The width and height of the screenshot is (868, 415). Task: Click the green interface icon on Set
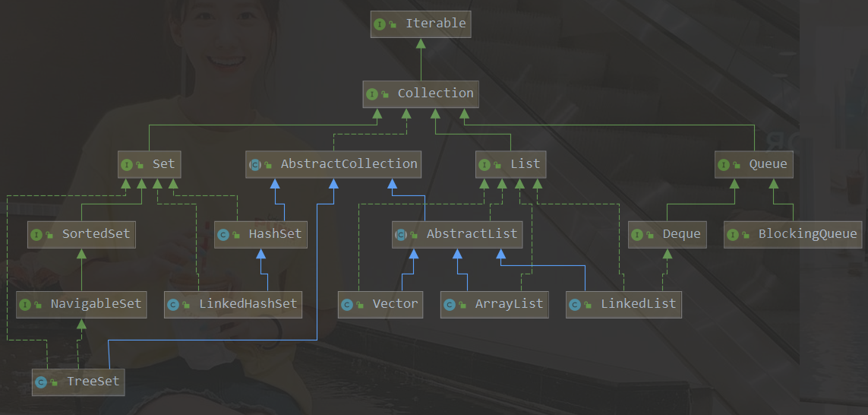tap(126, 165)
